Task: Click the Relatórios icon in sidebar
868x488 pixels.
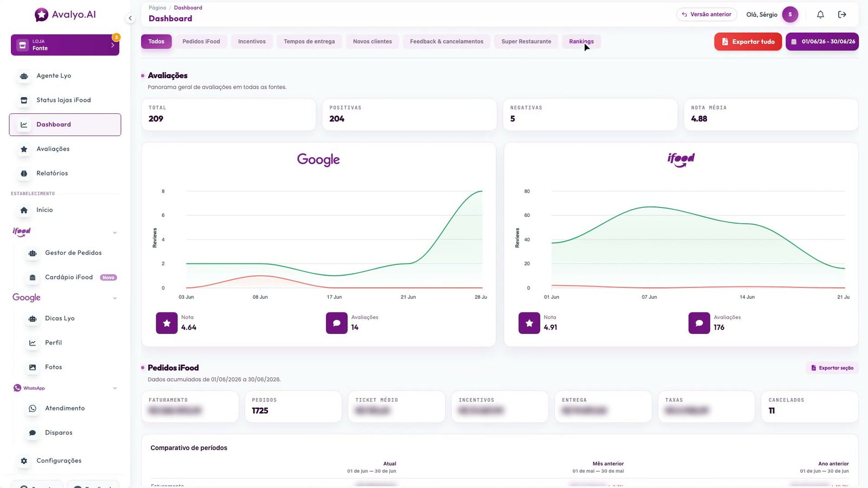Action: point(24,174)
